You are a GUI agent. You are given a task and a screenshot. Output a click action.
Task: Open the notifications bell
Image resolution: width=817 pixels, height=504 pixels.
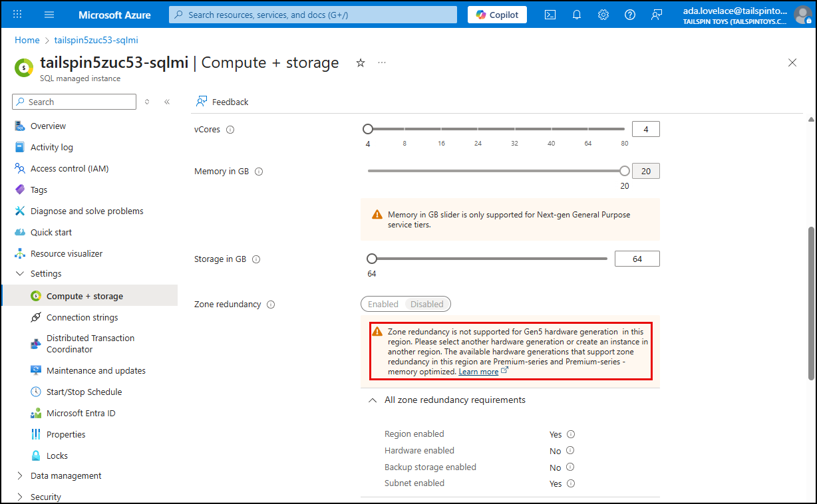click(577, 15)
